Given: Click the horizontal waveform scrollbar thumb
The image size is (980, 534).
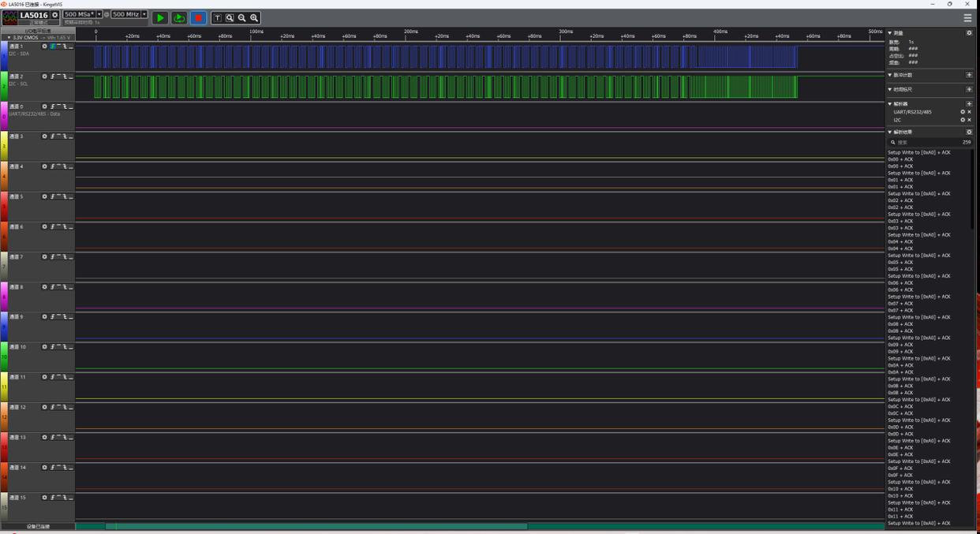Looking at the screenshot, I should click(x=316, y=526).
